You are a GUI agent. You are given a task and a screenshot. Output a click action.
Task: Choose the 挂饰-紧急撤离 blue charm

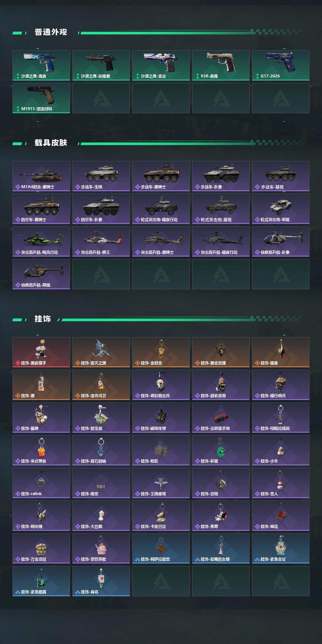[41, 581]
